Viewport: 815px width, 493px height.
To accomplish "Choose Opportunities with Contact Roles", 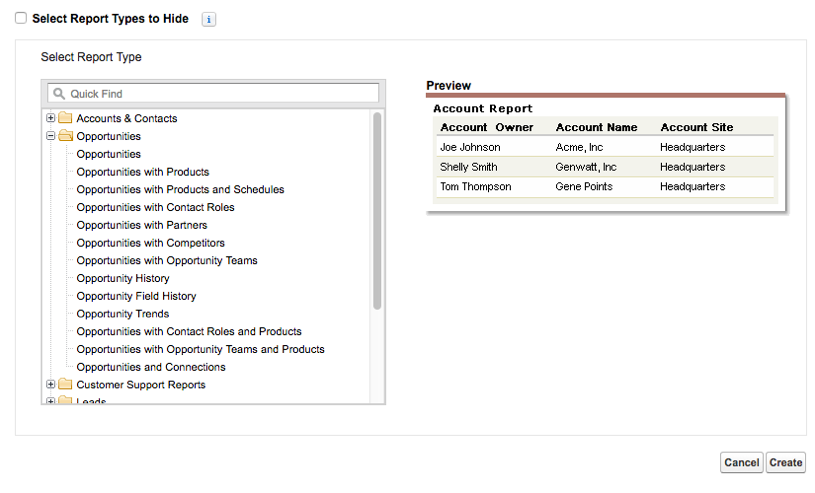I will [155, 207].
